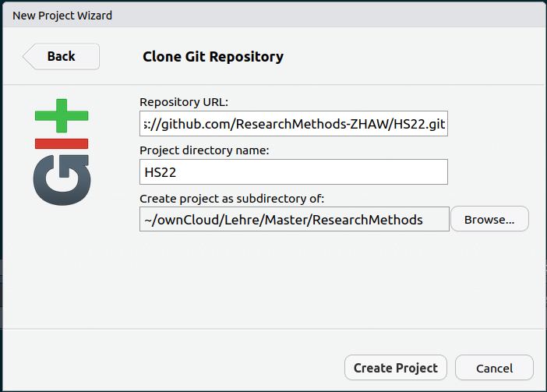This screenshot has height=392, width=547.
Task: Go back to the previous wizard page
Action: 62,56
